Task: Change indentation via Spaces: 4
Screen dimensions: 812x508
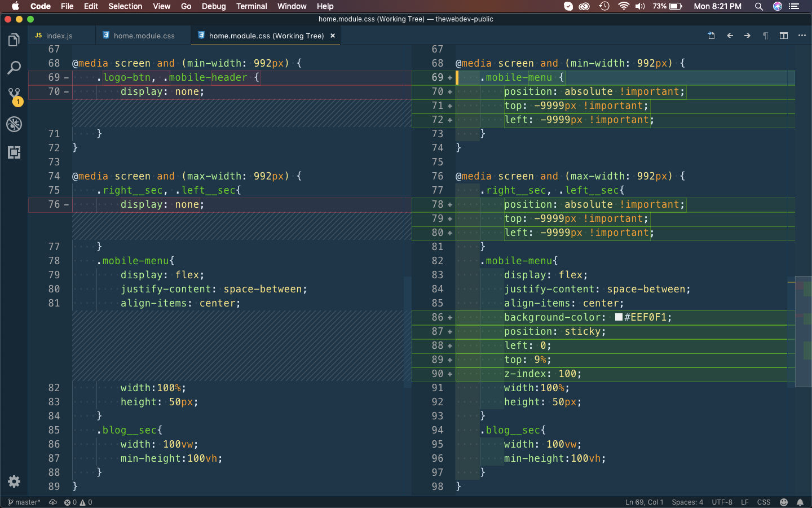Action: click(687, 502)
